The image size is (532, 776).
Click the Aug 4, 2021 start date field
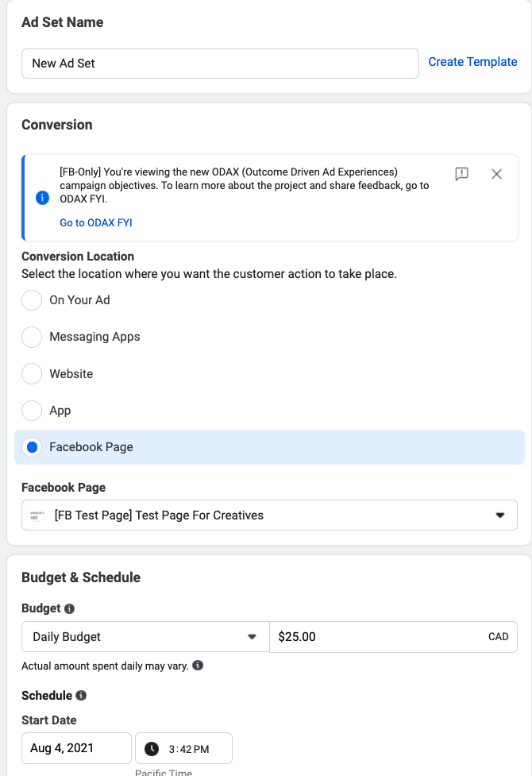(76, 748)
